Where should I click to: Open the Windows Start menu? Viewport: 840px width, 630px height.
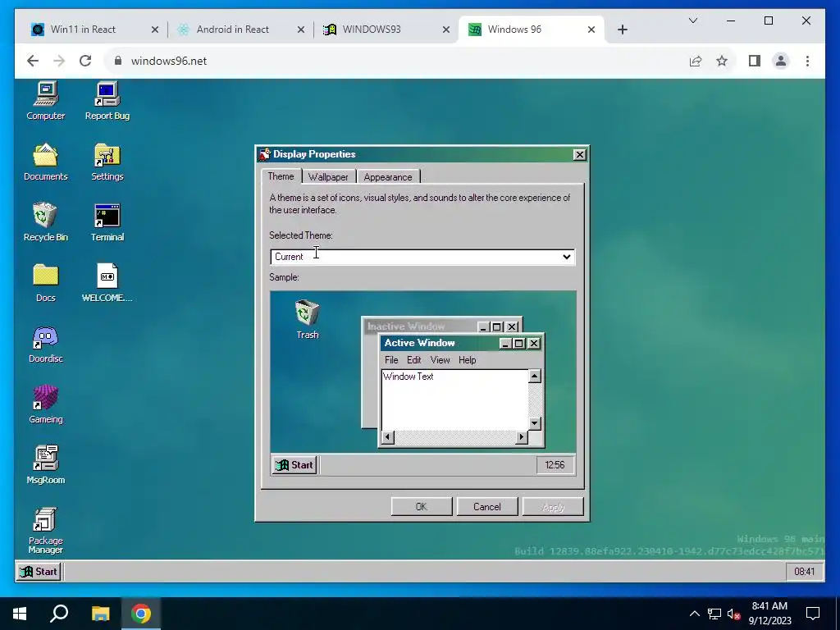pyautogui.click(x=20, y=614)
